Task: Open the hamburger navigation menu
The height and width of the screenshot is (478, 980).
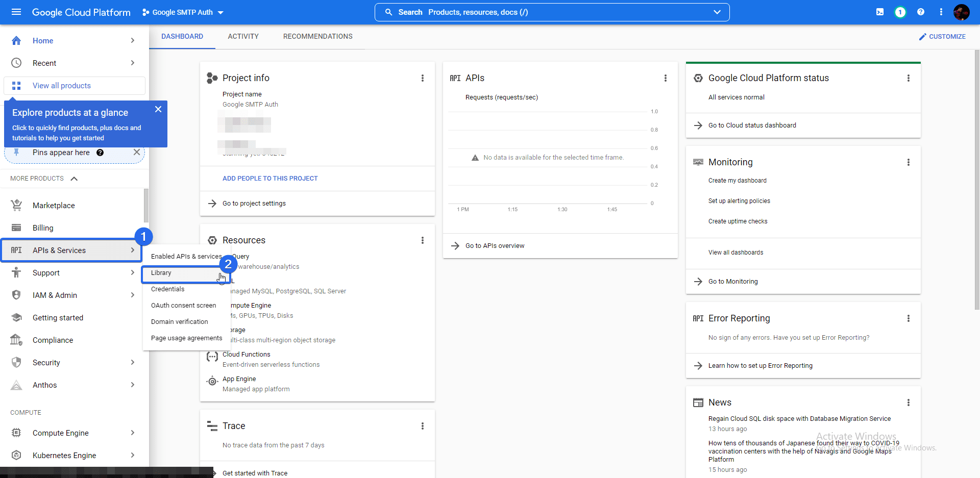Action: click(16, 12)
